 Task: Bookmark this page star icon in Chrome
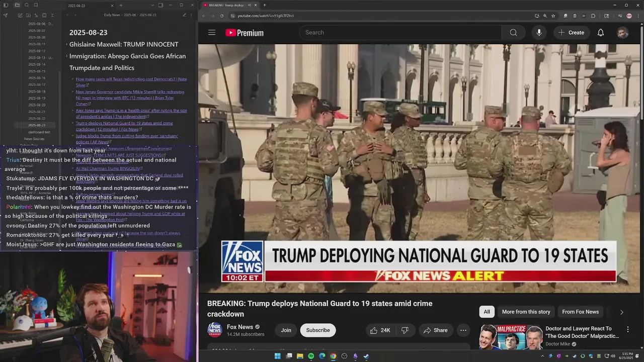click(553, 16)
